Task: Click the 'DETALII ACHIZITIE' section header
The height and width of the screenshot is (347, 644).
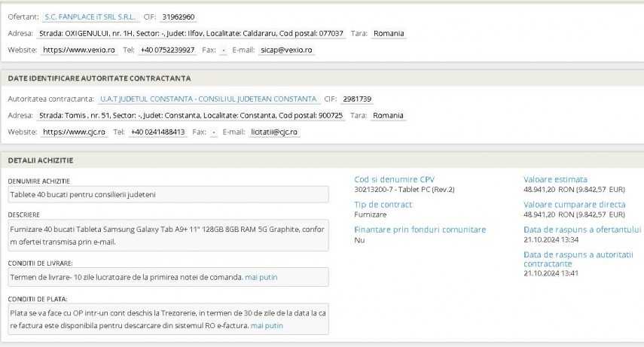Action: [x=41, y=160]
